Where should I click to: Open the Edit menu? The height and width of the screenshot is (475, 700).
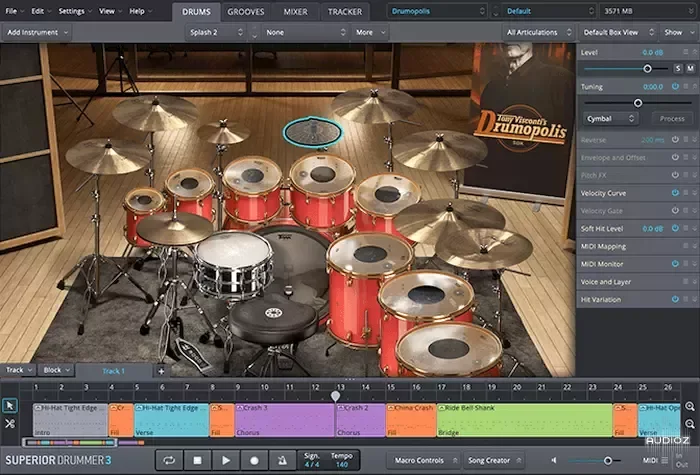[x=41, y=11]
